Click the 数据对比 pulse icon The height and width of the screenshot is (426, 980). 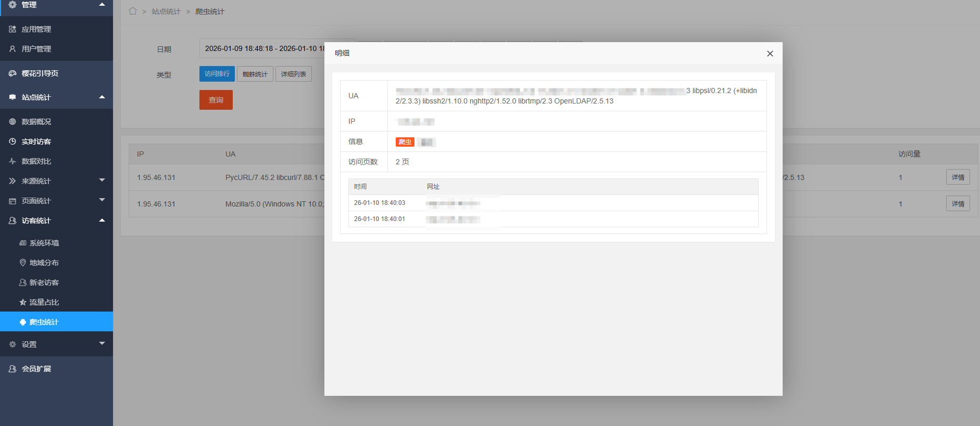[x=12, y=161]
